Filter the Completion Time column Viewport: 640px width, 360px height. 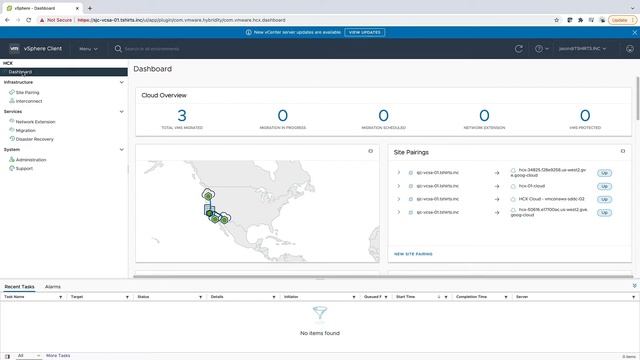click(x=506, y=297)
